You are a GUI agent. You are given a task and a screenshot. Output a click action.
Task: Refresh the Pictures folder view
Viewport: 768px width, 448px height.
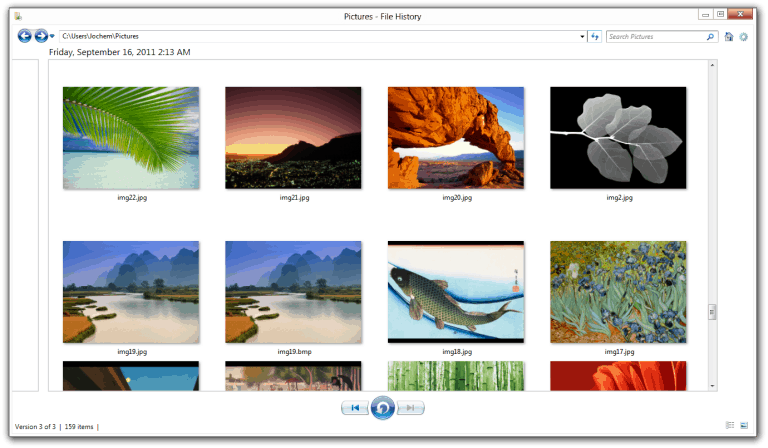[x=595, y=36]
